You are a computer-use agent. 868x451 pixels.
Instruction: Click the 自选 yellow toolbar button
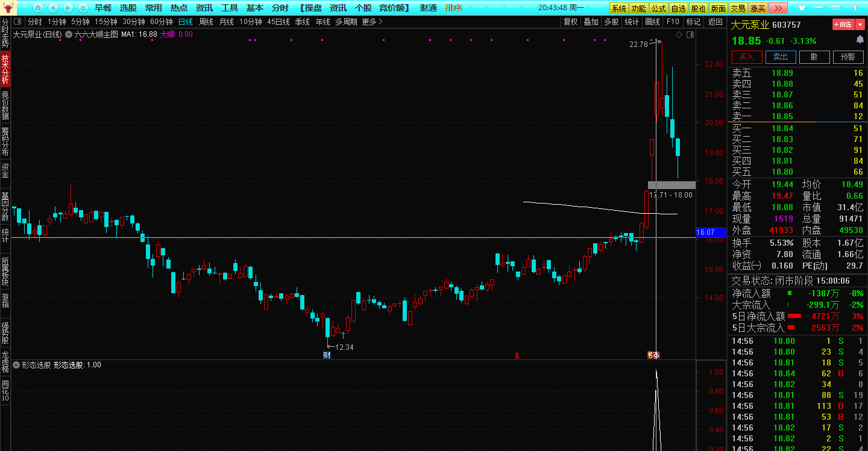(679, 8)
